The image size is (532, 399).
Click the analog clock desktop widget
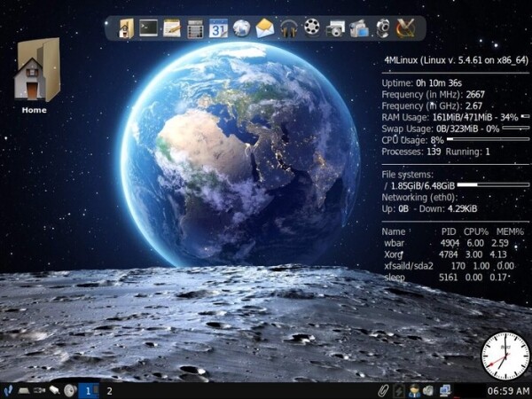[505, 356]
